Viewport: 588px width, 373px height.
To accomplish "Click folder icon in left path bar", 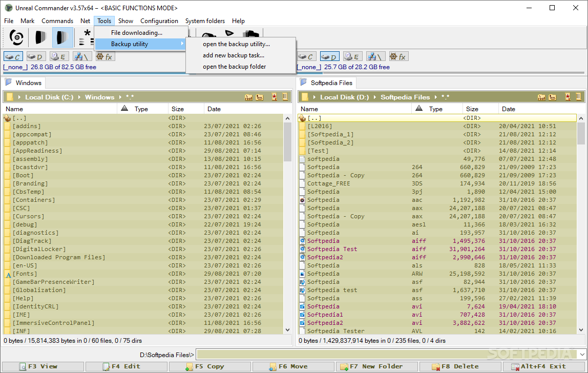I will click(10, 97).
